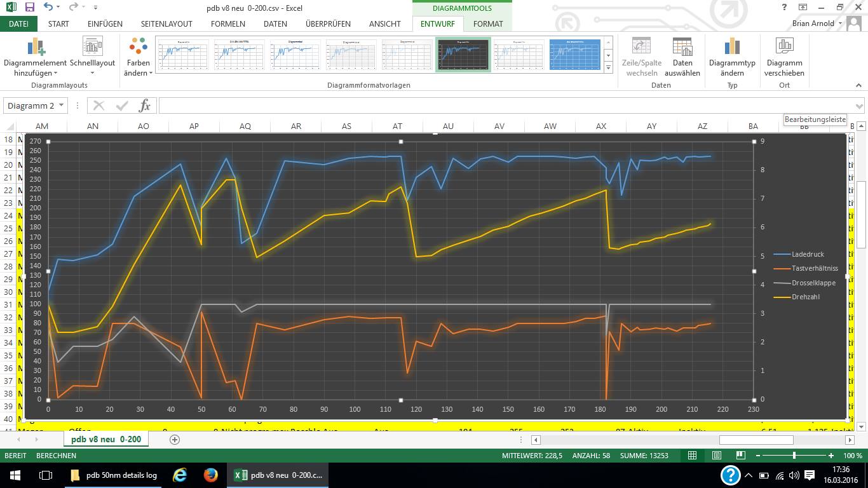The height and width of the screenshot is (488, 868).
Task: Click Farben ändern palette icon
Action: [x=138, y=48]
